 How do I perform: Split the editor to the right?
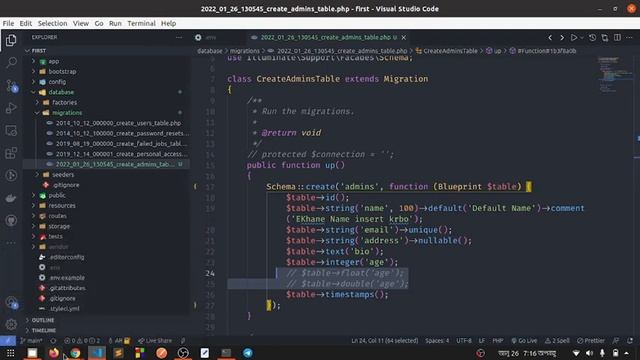pos(617,38)
